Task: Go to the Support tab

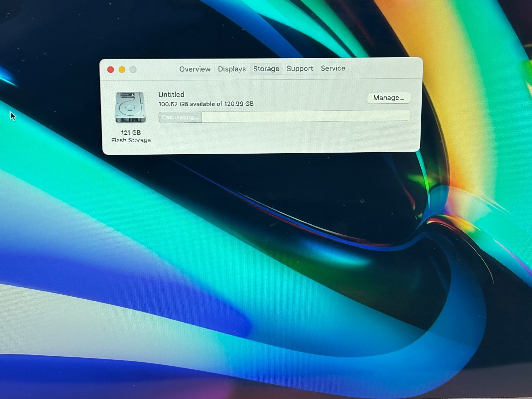Action: point(300,68)
